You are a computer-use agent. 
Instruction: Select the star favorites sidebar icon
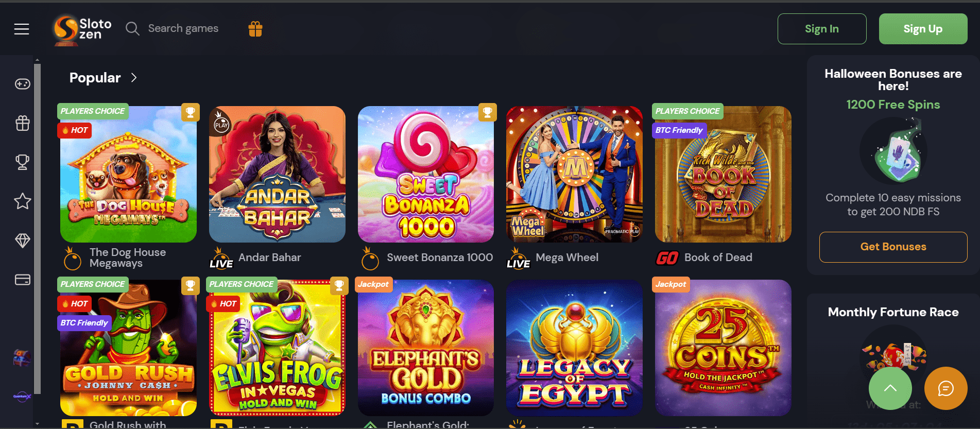(22, 201)
